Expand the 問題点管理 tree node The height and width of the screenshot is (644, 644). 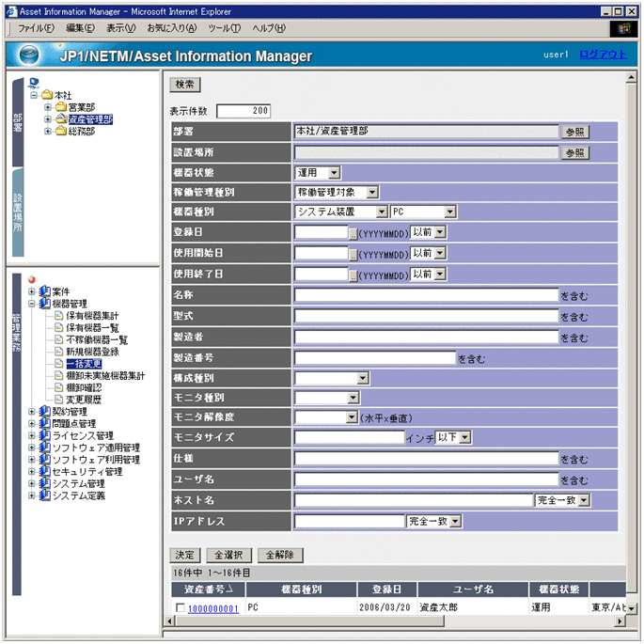[x=32, y=424]
